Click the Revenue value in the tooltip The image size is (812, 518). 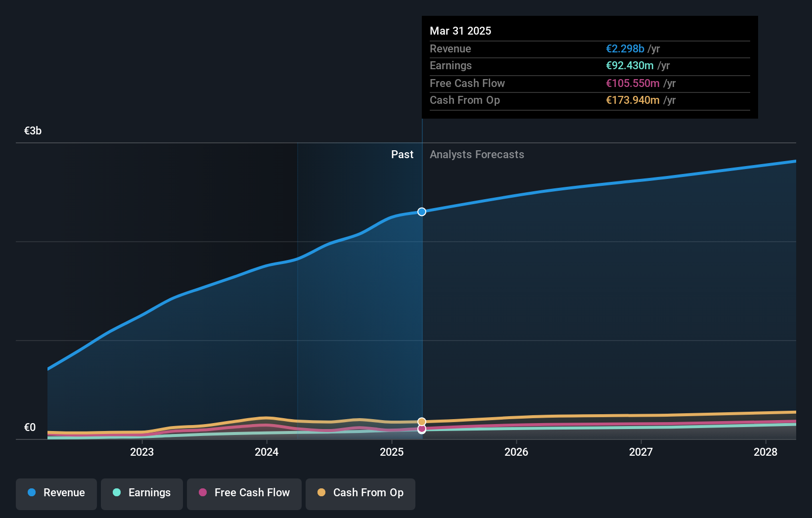coord(625,48)
